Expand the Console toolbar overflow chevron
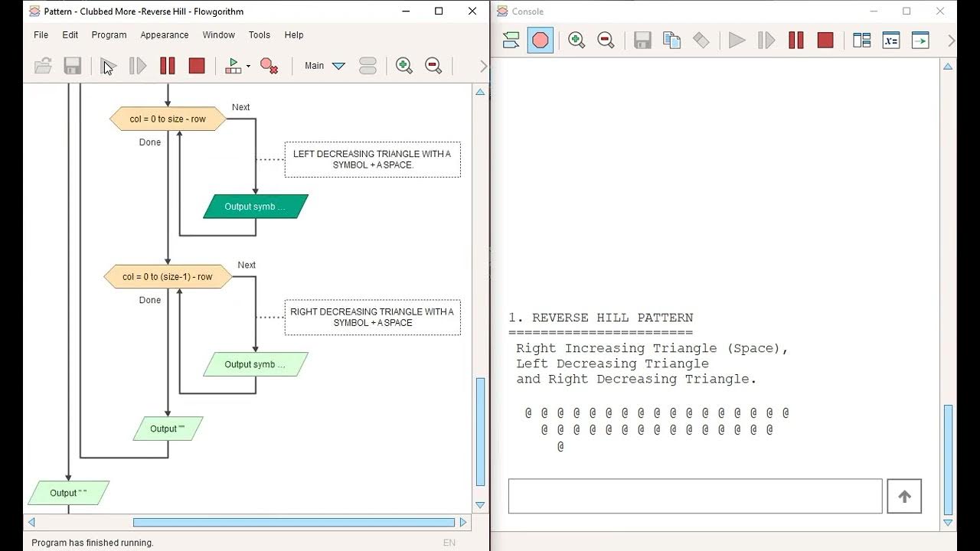Image resolution: width=980 pixels, height=551 pixels. (951, 41)
